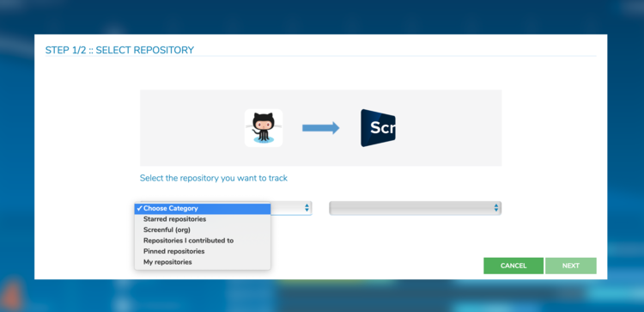Choose Starred repositories from the list
The width and height of the screenshot is (644, 312).
(x=203, y=219)
